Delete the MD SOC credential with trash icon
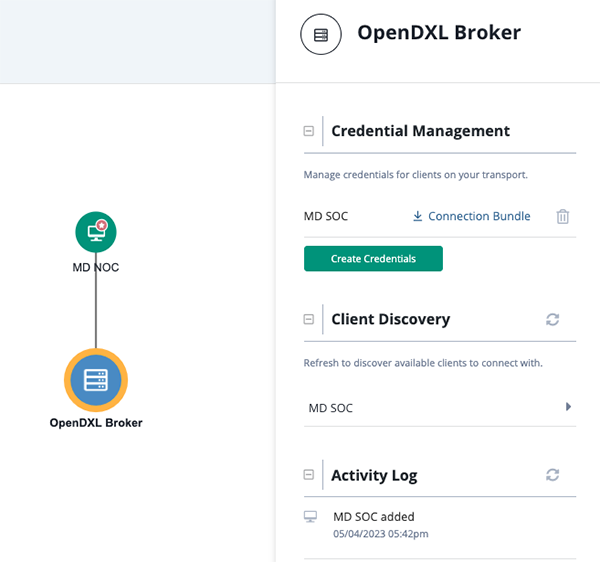The image size is (600, 562). click(x=562, y=216)
